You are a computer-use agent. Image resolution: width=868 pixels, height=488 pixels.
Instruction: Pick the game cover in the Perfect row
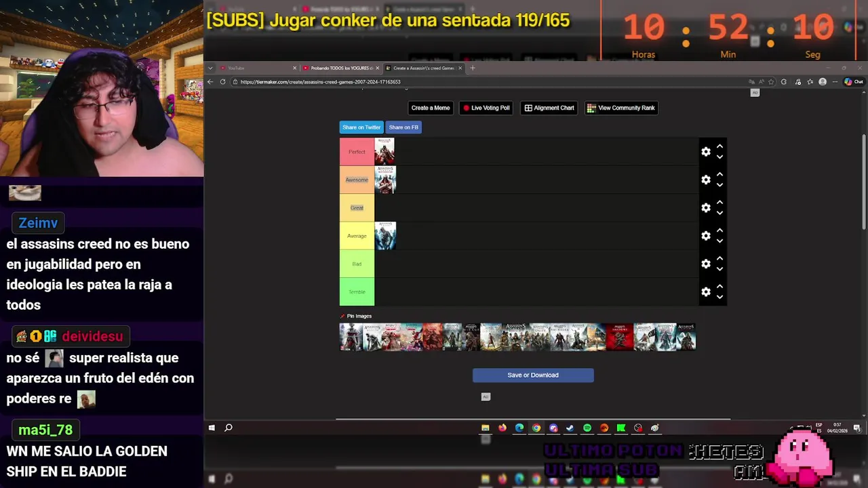point(384,152)
